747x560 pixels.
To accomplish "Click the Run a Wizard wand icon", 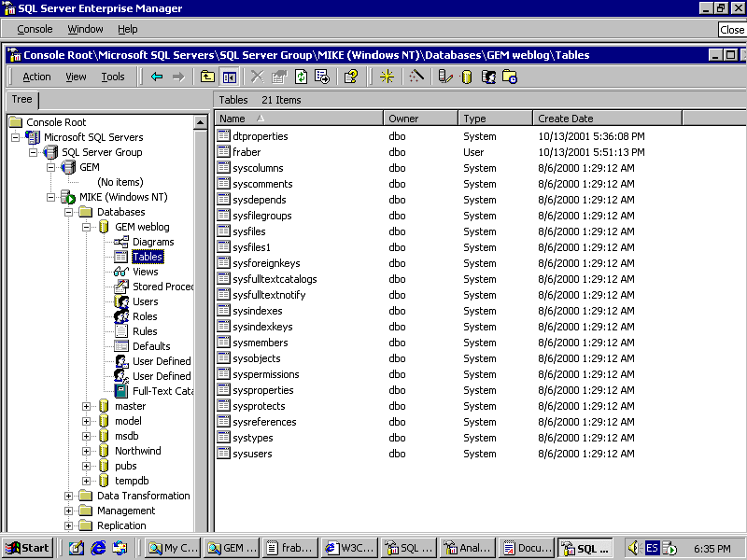I will [416, 77].
